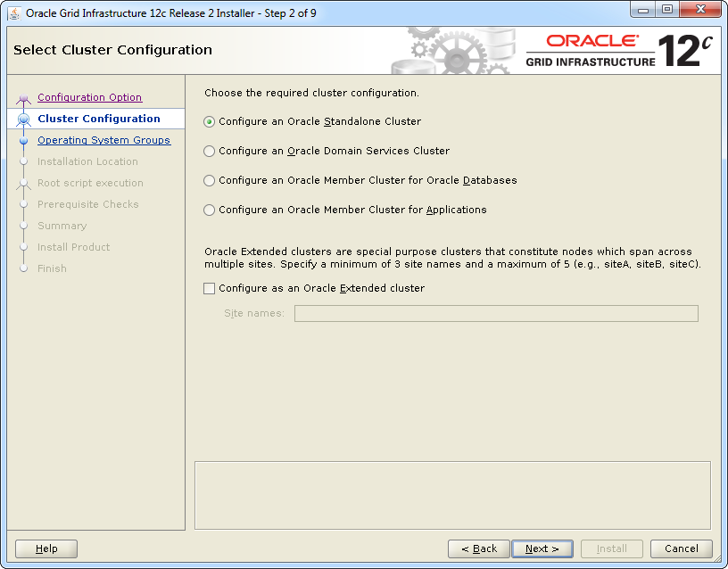
Task: Click the Cluster Configuration step bullet icon
Action: pos(24,120)
